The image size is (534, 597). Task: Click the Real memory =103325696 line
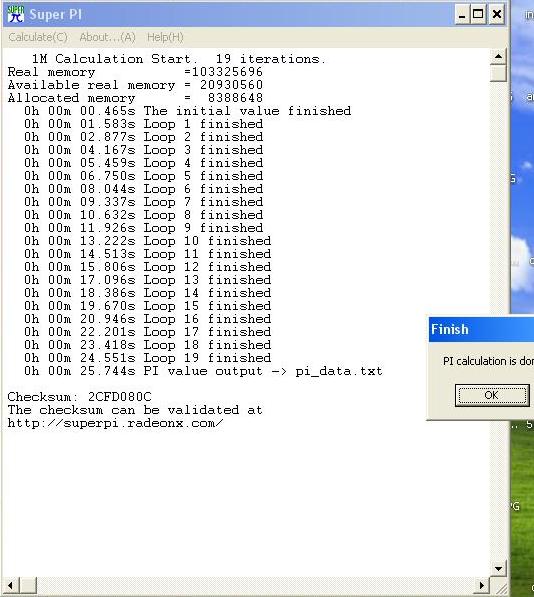135,72
